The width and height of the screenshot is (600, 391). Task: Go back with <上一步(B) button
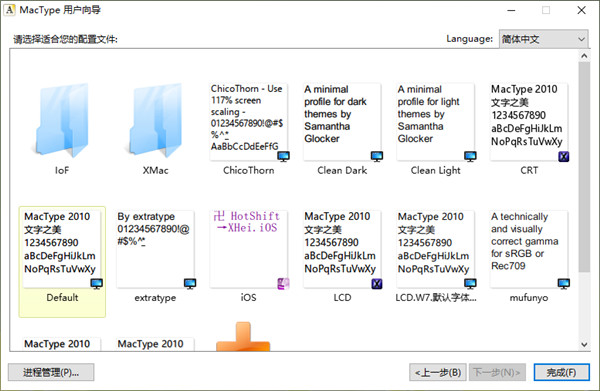[x=438, y=372]
